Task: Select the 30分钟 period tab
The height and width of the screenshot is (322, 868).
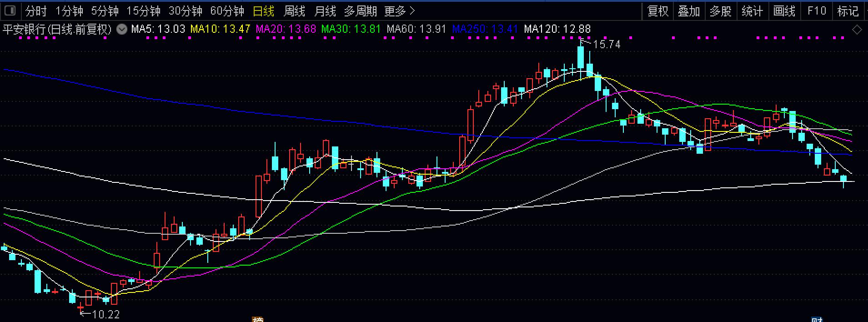Action: click(186, 10)
